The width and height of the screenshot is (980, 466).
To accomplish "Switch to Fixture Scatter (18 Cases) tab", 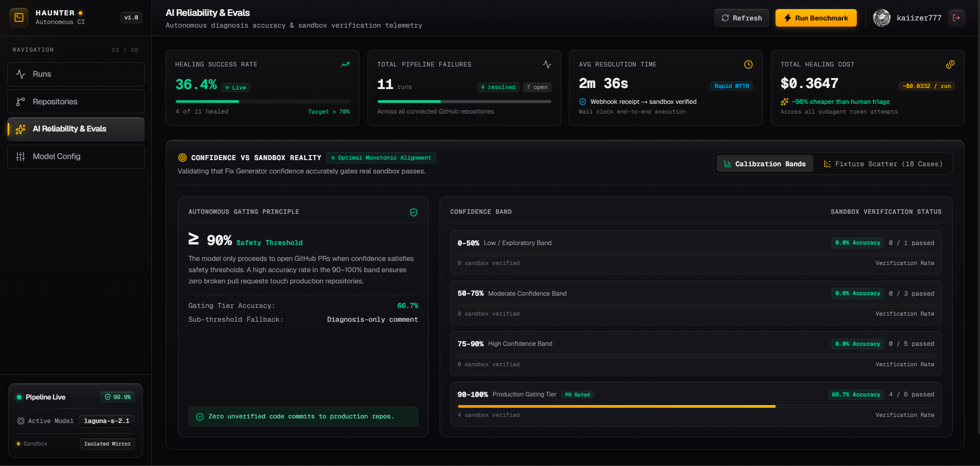I will 883,164.
